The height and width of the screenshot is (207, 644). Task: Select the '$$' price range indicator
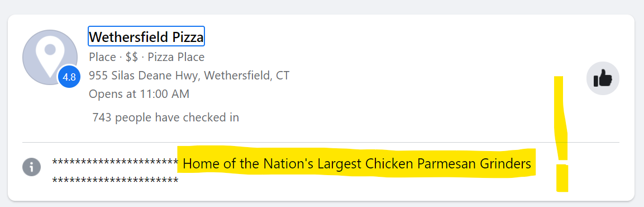tap(132, 57)
